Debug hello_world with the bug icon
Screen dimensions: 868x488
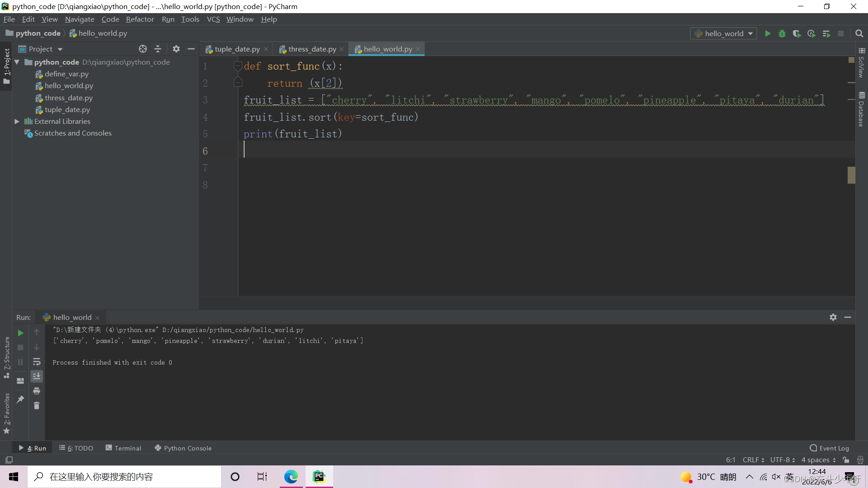(x=783, y=33)
